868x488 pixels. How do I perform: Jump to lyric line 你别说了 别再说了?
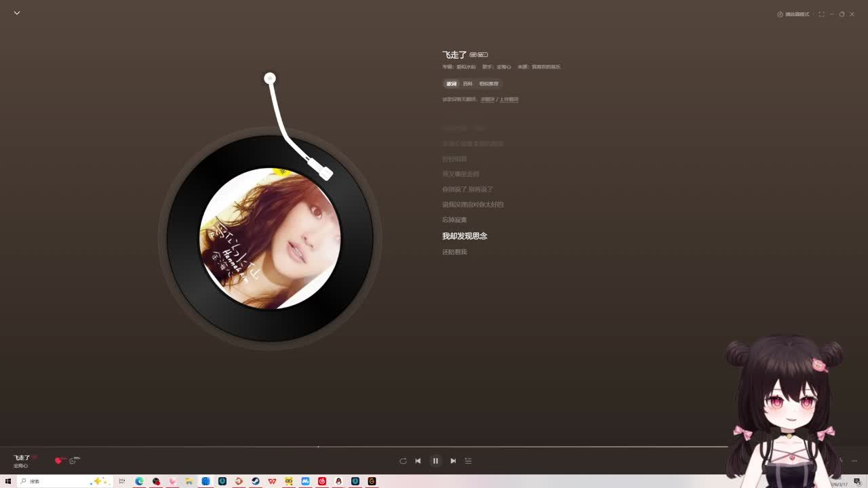pos(468,189)
